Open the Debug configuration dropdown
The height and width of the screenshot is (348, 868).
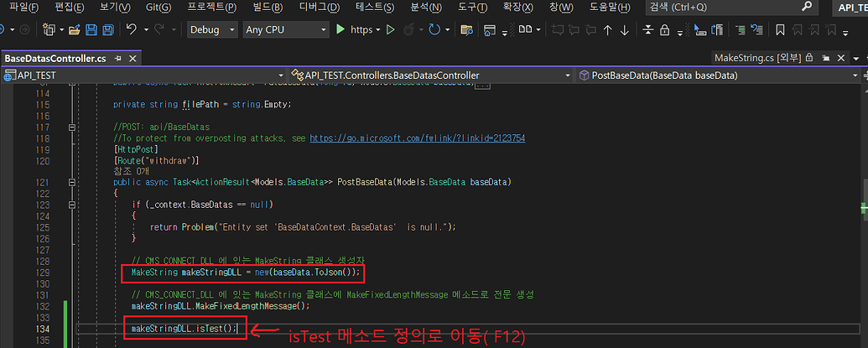(212, 30)
